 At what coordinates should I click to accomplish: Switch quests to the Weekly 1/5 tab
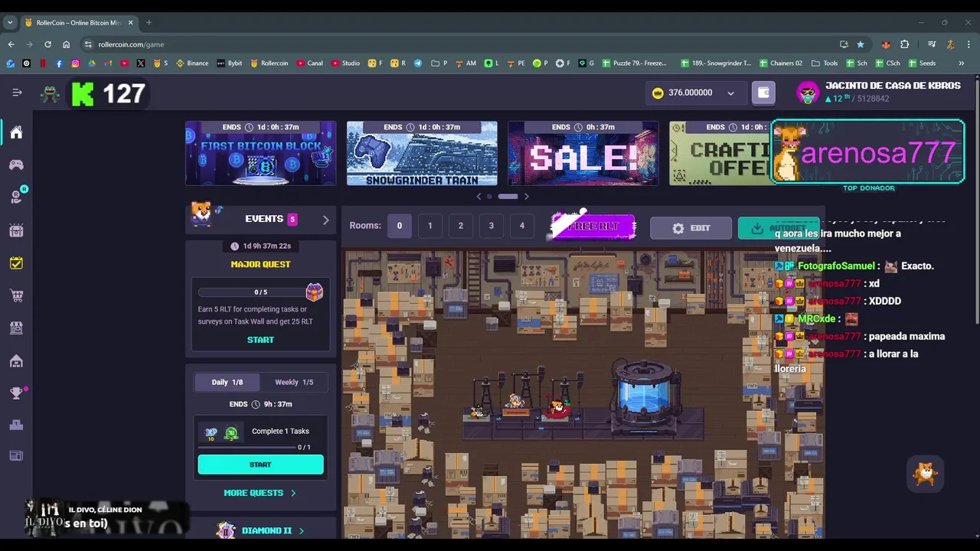point(294,382)
